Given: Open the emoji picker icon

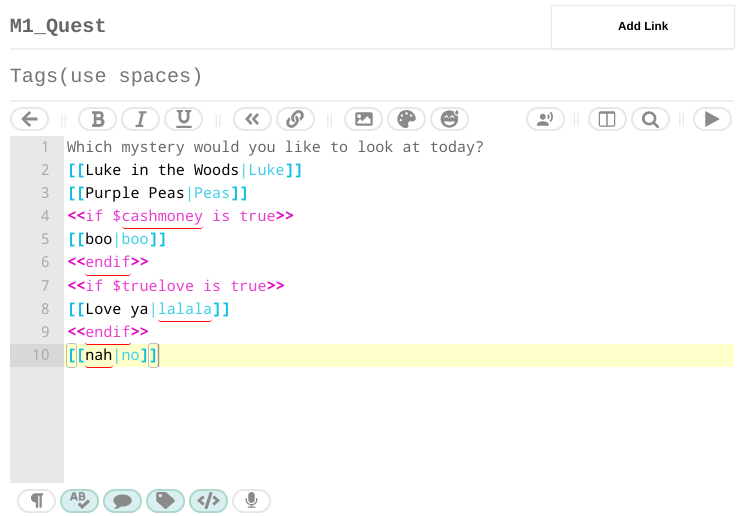Looking at the screenshot, I should coord(449,119).
